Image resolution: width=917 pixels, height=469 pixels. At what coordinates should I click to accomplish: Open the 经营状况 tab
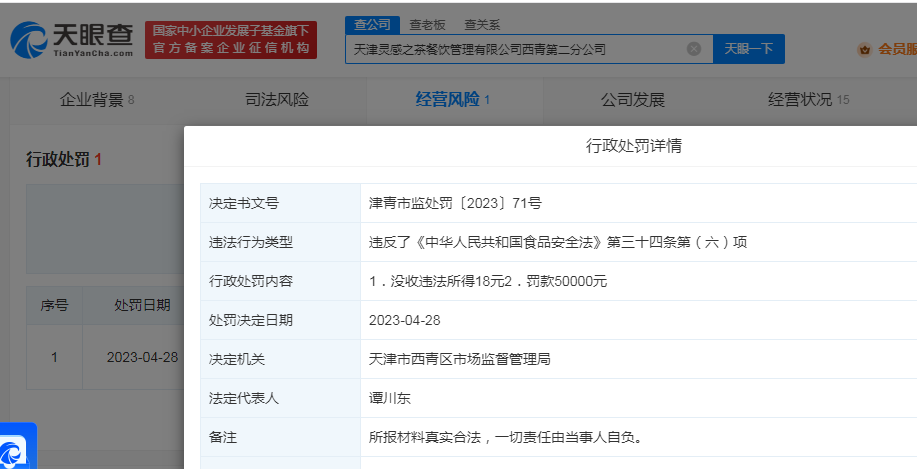[808, 100]
